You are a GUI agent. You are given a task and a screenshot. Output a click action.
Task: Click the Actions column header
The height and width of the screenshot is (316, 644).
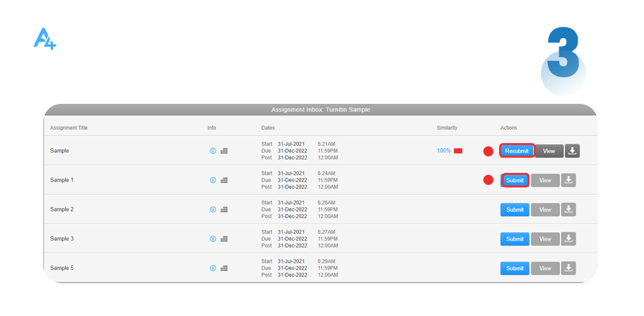pyautogui.click(x=509, y=128)
